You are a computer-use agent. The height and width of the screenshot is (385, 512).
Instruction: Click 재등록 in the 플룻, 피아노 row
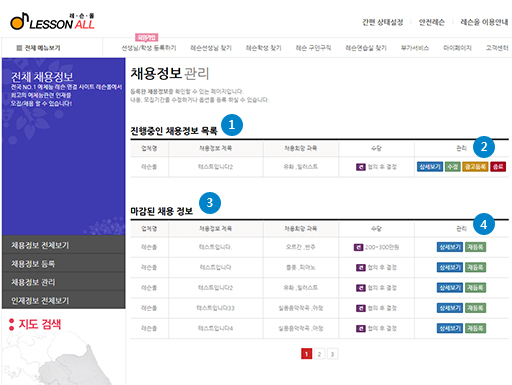click(475, 267)
